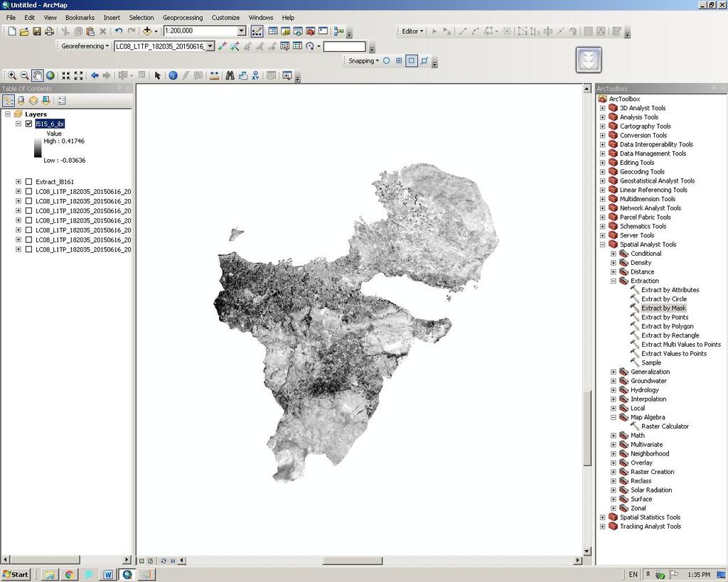Open the Selection menu
Image resolution: width=728 pixels, height=582 pixels.
[141, 18]
